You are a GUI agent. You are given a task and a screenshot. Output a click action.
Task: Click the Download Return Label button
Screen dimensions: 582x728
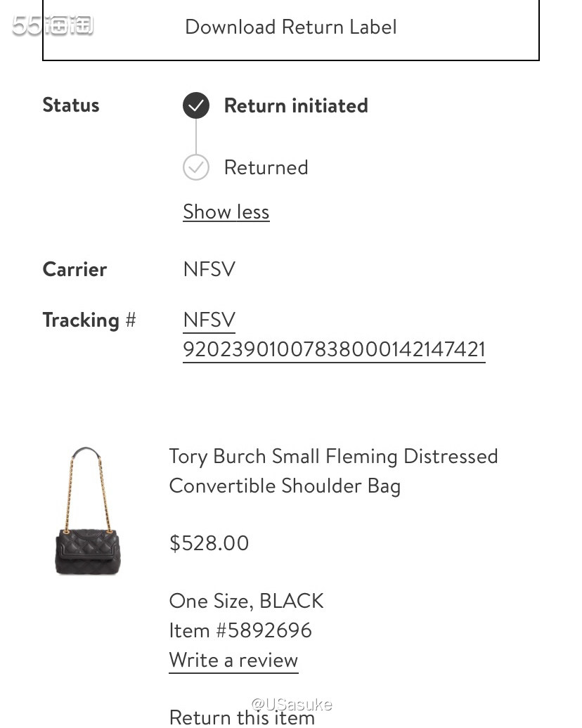point(291,29)
